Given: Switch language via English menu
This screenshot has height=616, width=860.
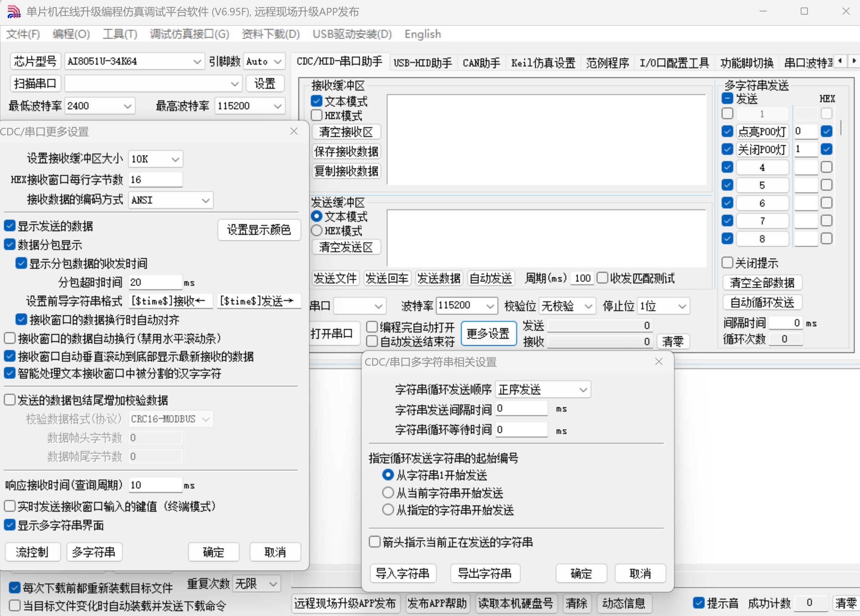Looking at the screenshot, I should click(423, 34).
